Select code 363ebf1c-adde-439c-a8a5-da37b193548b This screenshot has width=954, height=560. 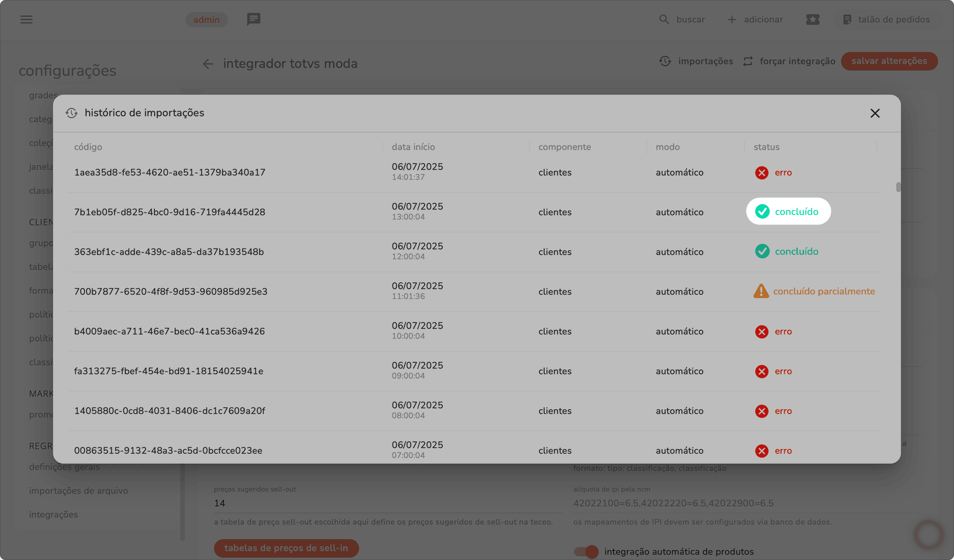[169, 252]
